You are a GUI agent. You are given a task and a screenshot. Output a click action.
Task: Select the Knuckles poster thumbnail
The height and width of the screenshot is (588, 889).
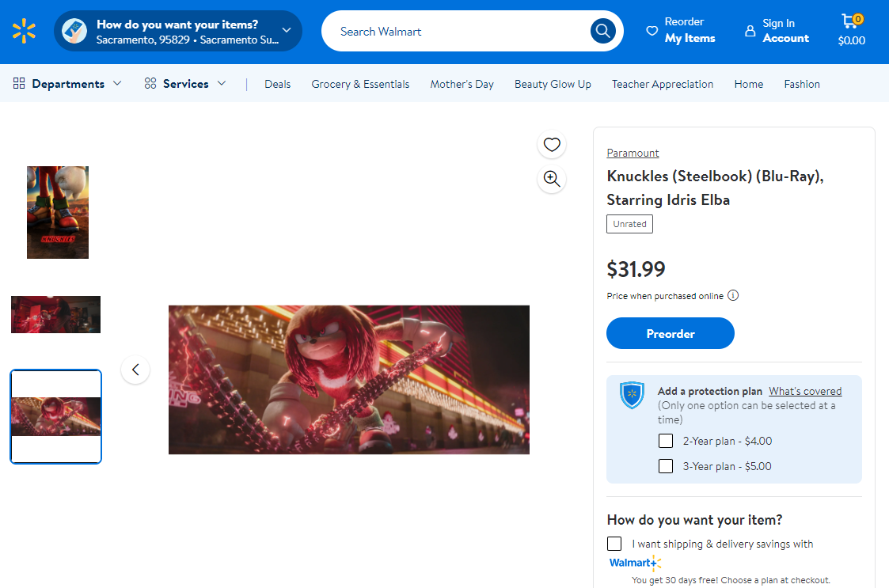[58, 212]
